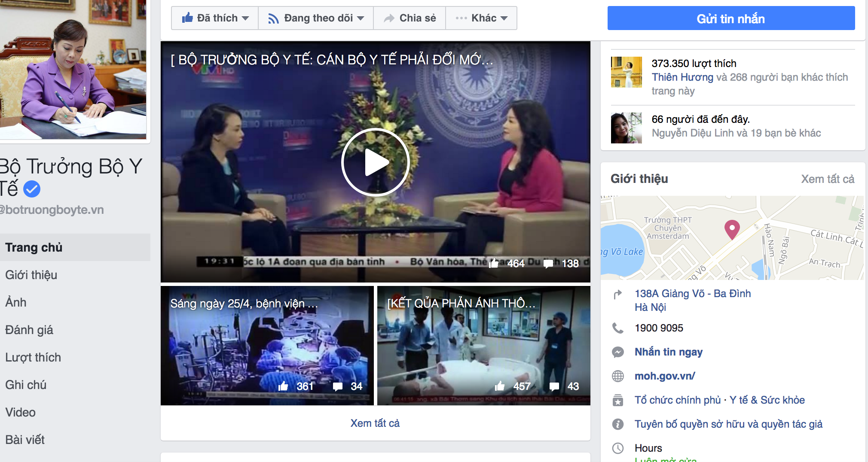
Task: Open the "Bài viết" posts tab
Action: (x=25, y=440)
